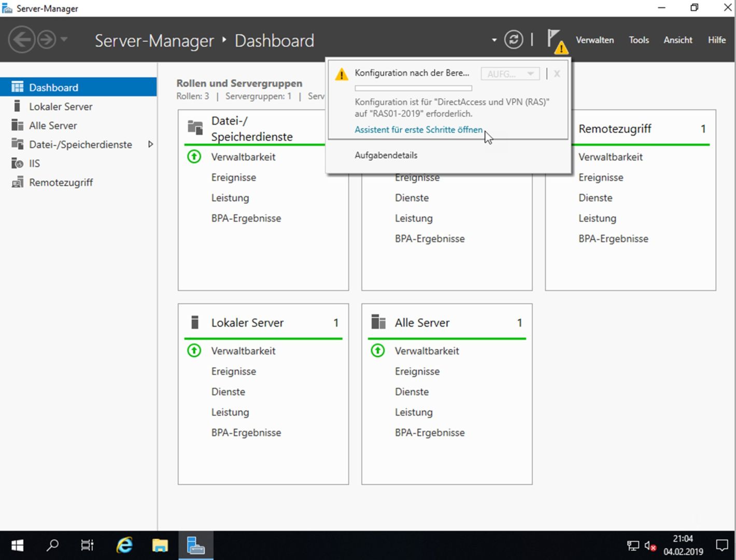Click the Alle Server tile icon
736x560 pixels.
click(378, 322)
